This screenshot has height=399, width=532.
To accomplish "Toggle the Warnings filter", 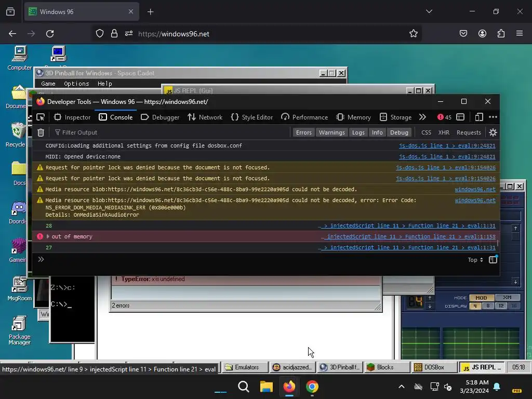I will tap(332, 132).
